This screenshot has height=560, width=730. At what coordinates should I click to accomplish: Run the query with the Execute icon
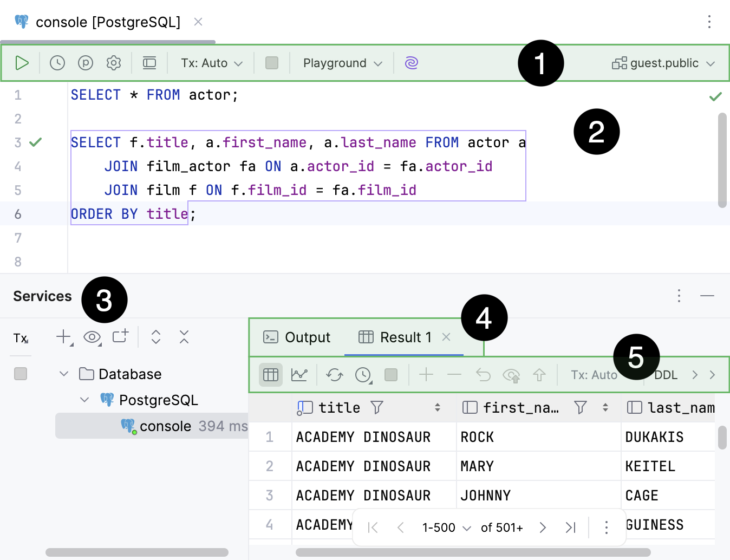pos(22,62)
